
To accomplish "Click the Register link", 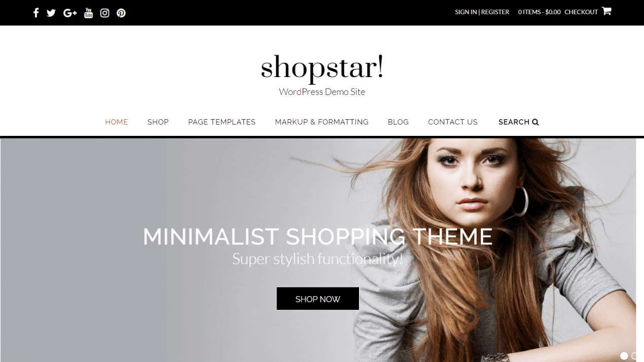I will click(x=495, y=12).
